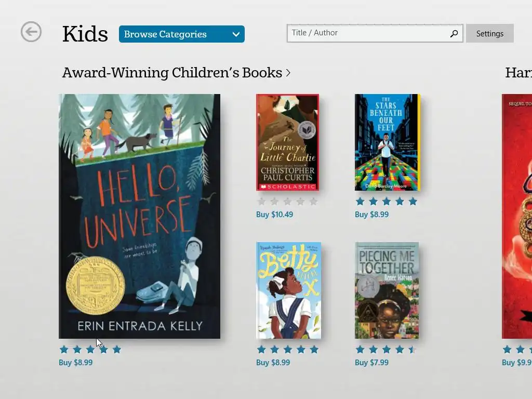Buy Hello, Universe for $8.99

(76, 362)
